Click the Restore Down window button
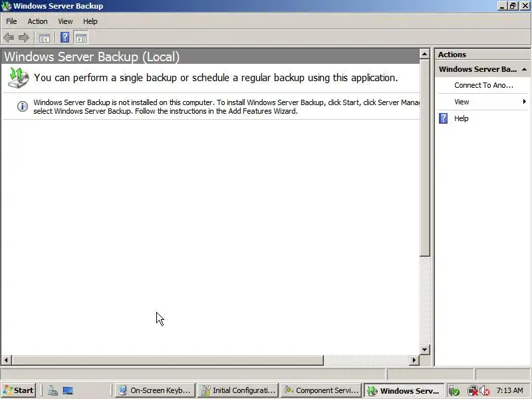Screen dimensions: 532x399 (513, 6)
